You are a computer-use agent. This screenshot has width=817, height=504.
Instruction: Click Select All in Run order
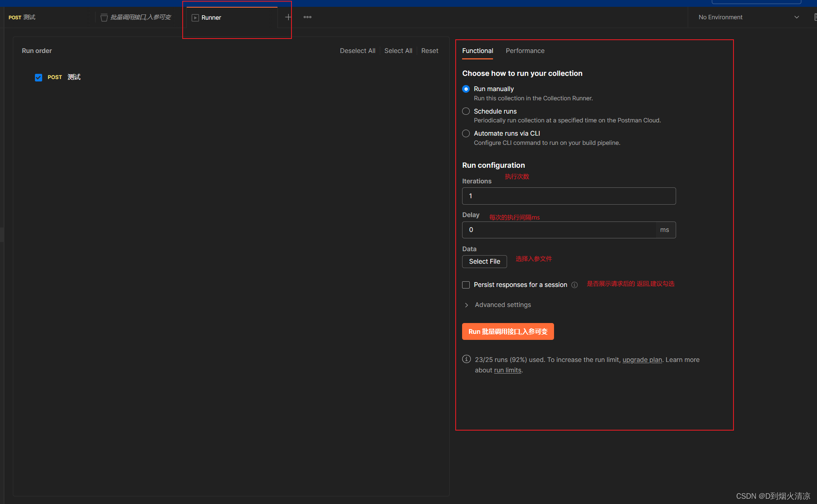tap(398, 51)
